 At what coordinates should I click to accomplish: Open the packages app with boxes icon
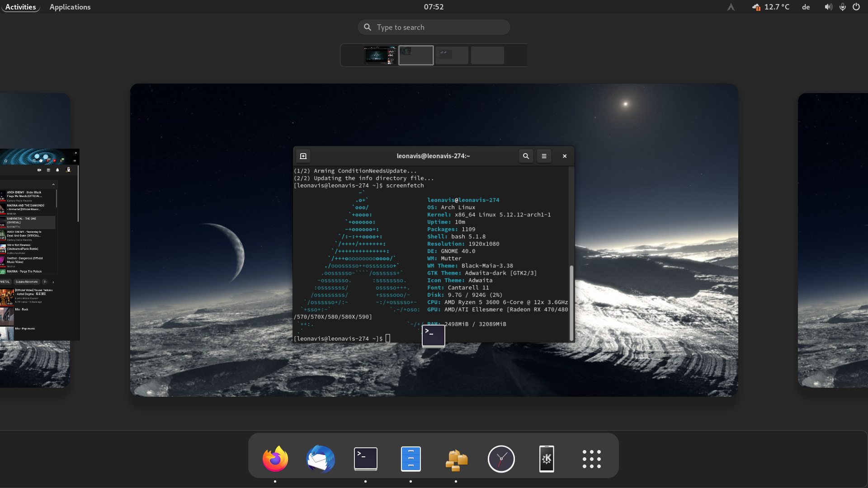point(456,459)
